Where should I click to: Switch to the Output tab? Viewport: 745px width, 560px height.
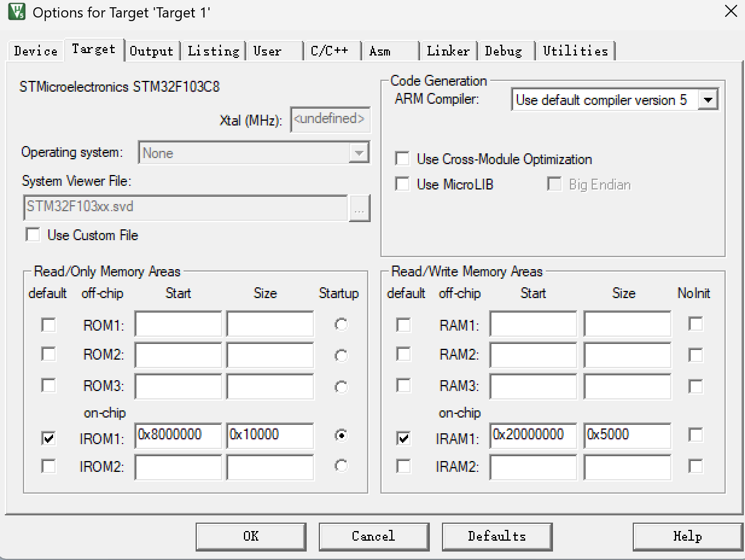click(152, 51)
